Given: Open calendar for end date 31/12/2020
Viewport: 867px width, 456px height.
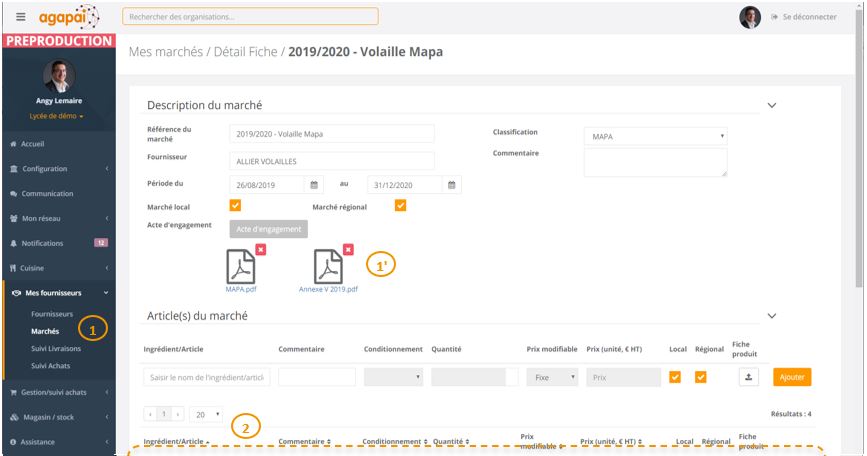Looking at the screenshot, I should (451, 185).
